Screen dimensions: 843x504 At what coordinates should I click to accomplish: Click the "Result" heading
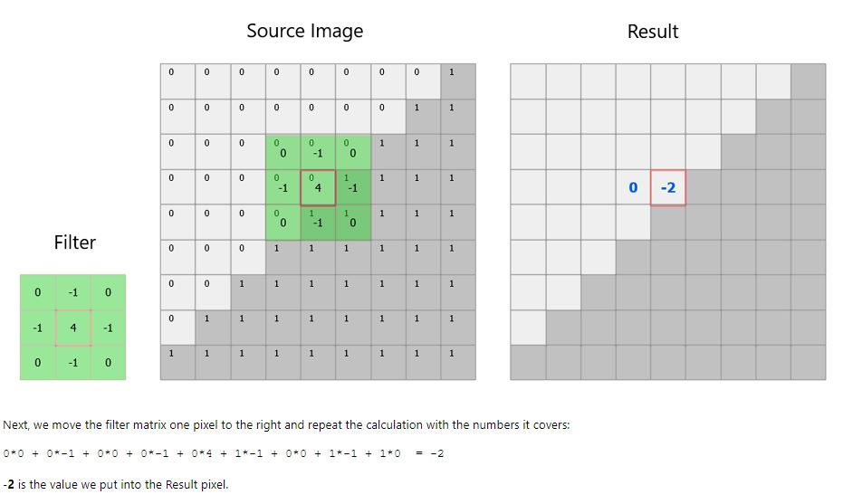pos(652,32)
